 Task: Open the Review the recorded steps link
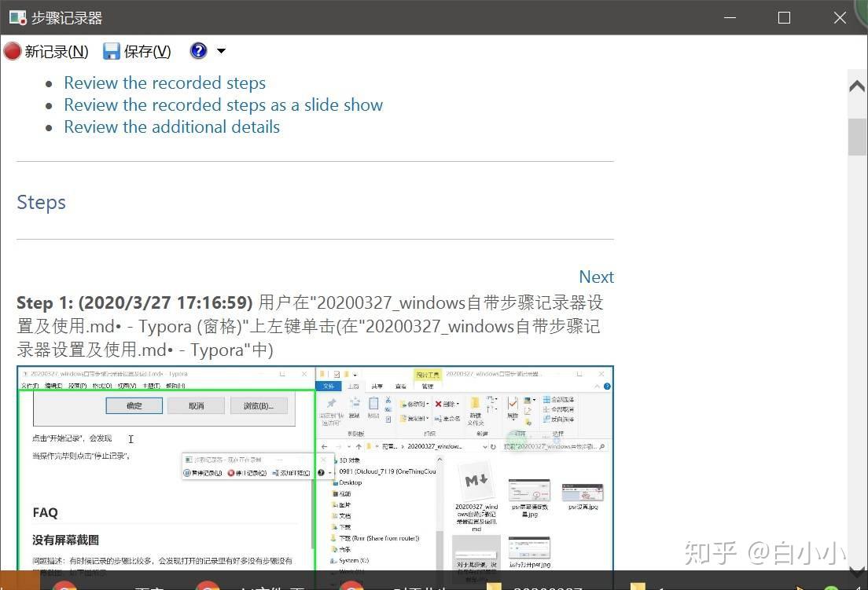tap(164, 82)
